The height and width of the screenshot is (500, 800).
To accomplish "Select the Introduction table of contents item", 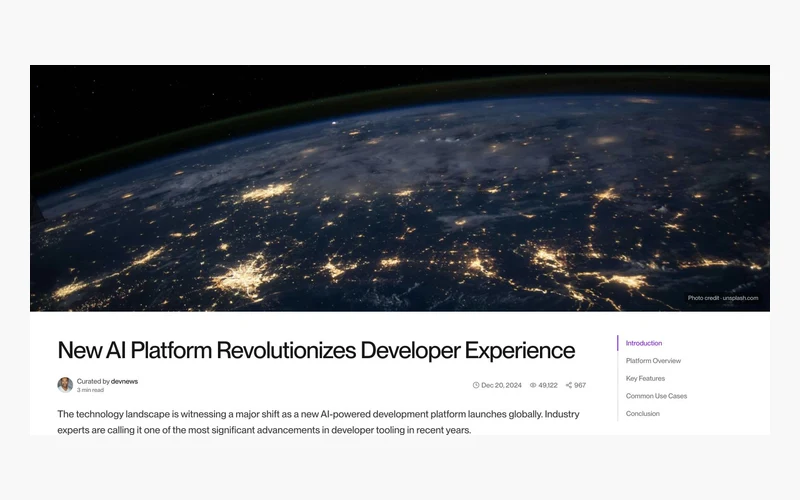I will (644, 343).
